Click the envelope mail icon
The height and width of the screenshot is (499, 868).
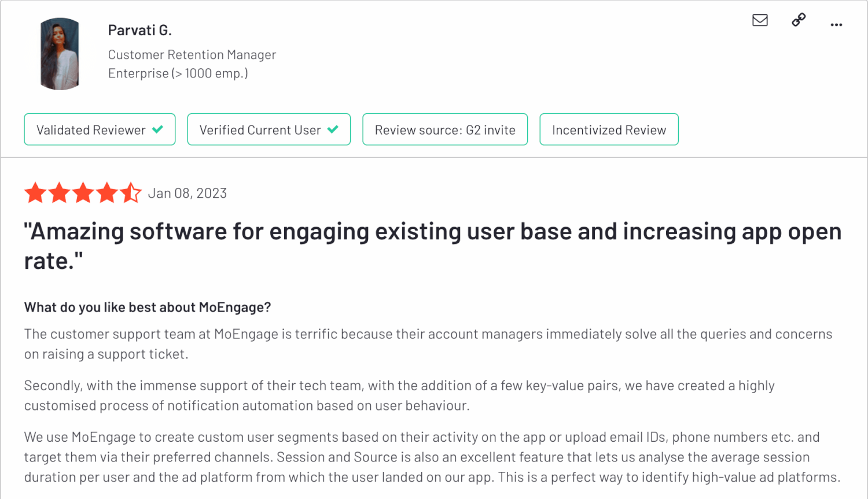pyautogui.click(x=760, y=20)
